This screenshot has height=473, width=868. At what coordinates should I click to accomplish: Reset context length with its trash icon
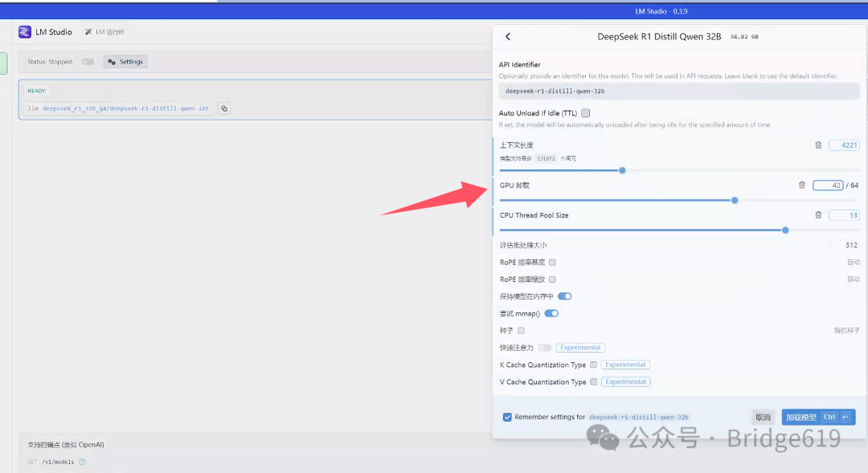(x=818, y=145)
